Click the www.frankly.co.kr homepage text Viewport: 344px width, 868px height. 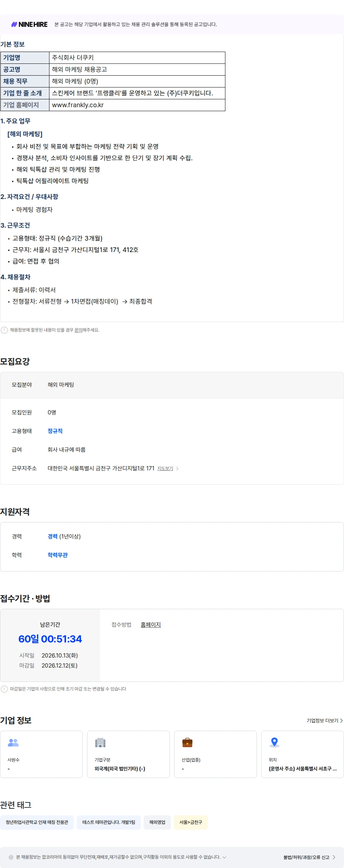pos(78,105)
